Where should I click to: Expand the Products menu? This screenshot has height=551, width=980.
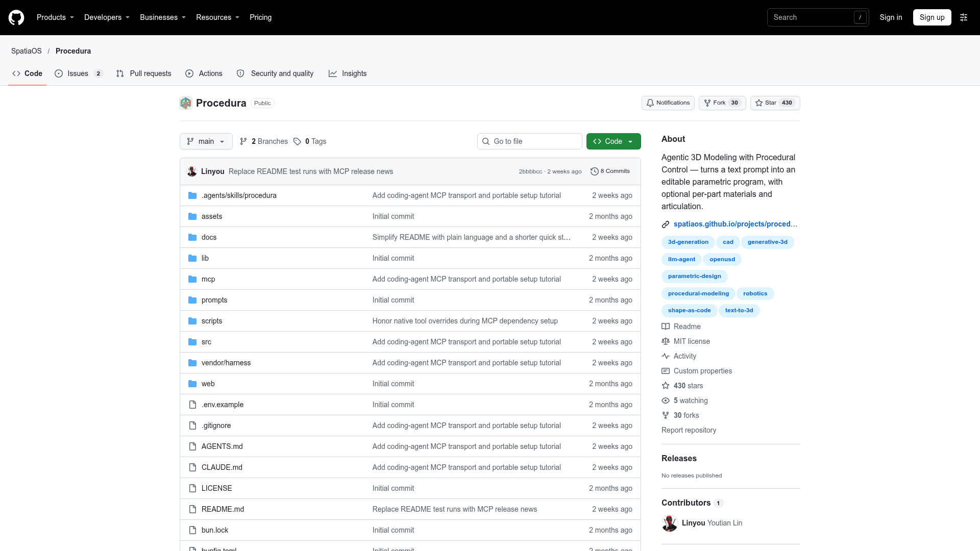55,17
